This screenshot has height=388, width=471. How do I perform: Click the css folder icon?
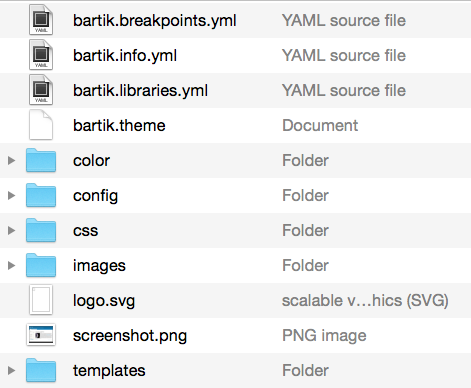(x=41, y=230)
